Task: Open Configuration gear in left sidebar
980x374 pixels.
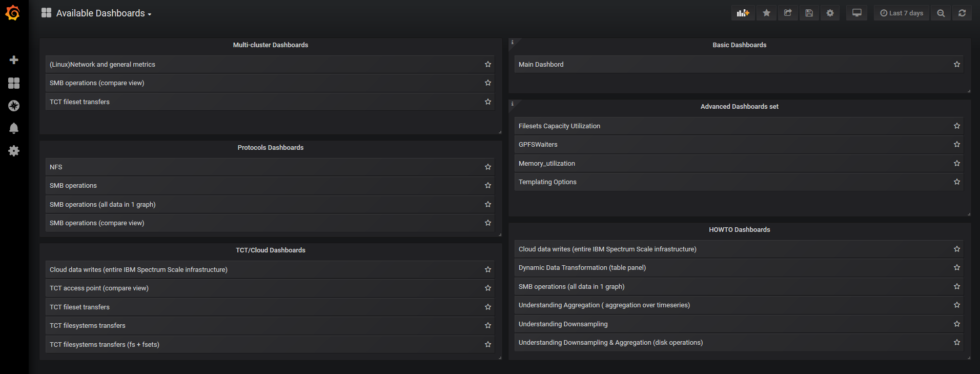Action: pos(14,151)
